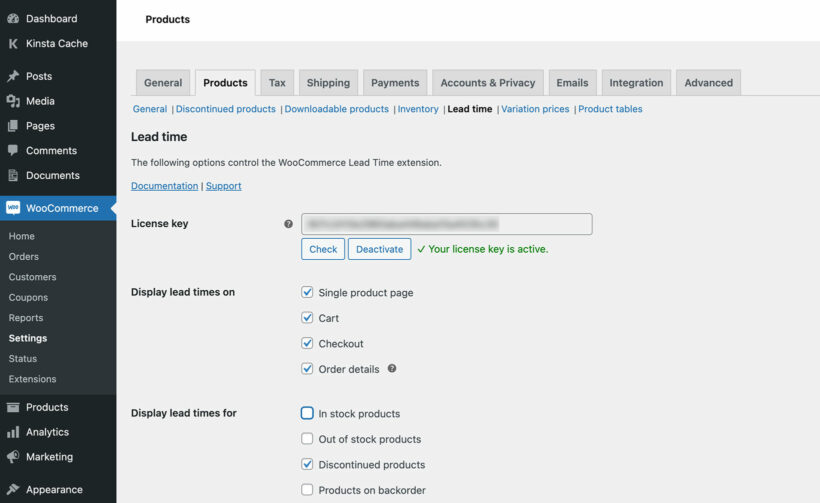
Task: Go to Downloadable products subsection link
Action: (x=336, y=109)
